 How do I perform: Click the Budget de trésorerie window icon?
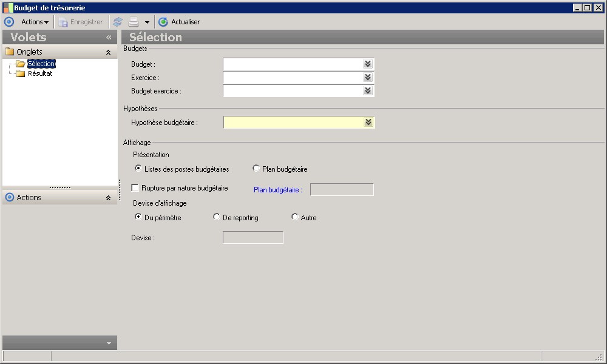pos(8,8)
